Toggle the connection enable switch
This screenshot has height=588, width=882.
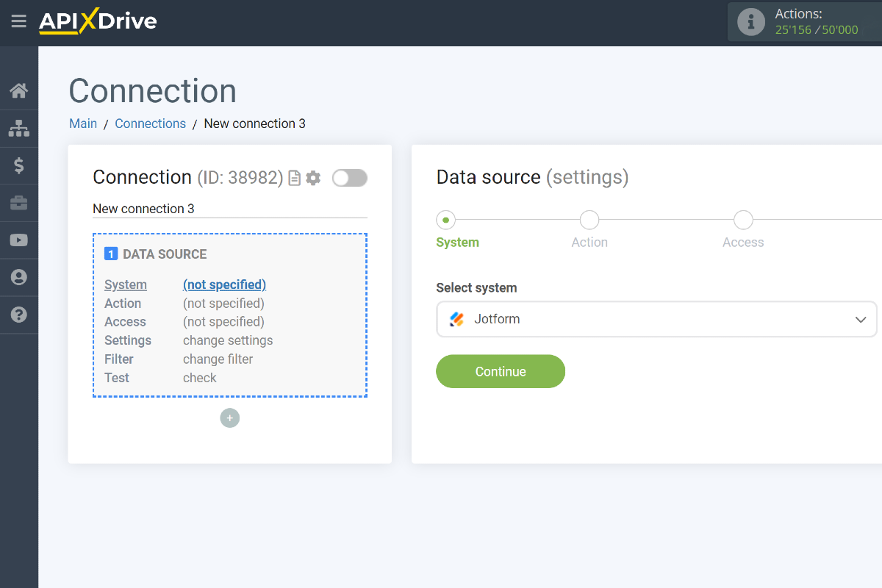(x=349, y=178)
